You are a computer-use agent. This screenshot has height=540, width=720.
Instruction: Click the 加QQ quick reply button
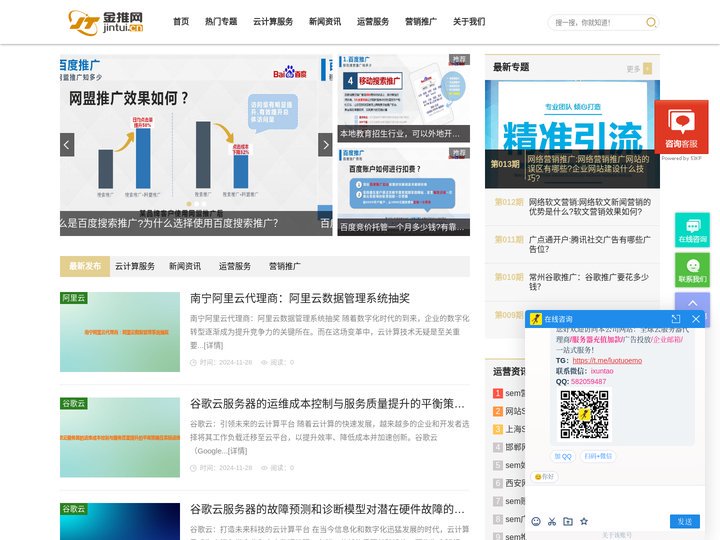click(x=562, y=456)
